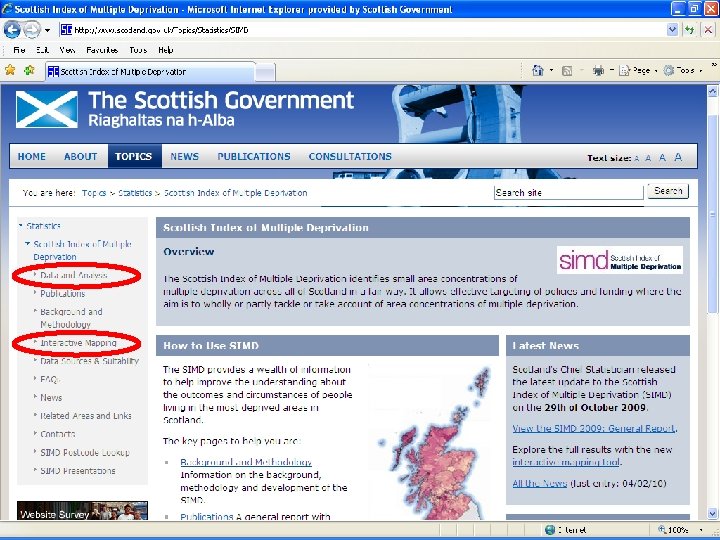Click the Home icon in toolbar
This screenshot has height=540, width=720.
tap(538, 70)
